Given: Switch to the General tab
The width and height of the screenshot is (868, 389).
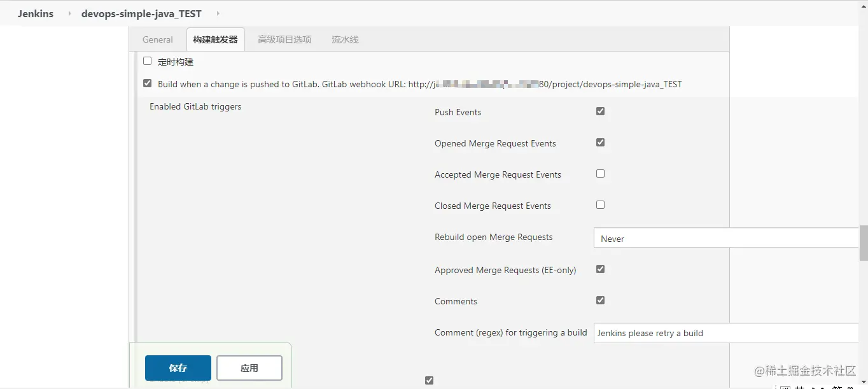Looking at the screenshot, I should (158, 39).
